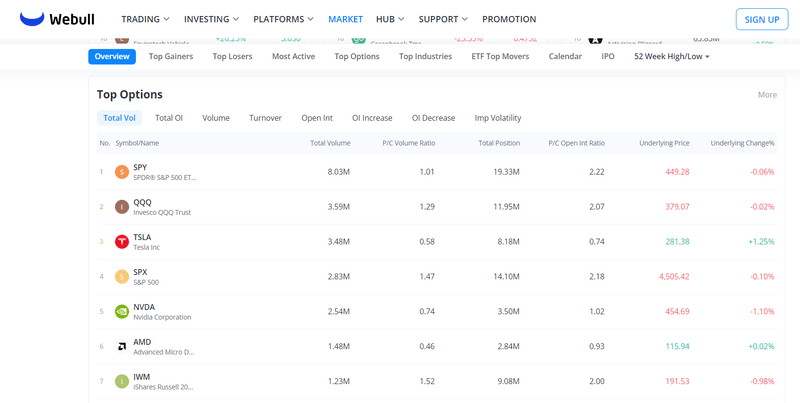This screenshot has width=800, height=403.
Task: Click the IWM ticker icon
Action: click(x=121, y=381)
